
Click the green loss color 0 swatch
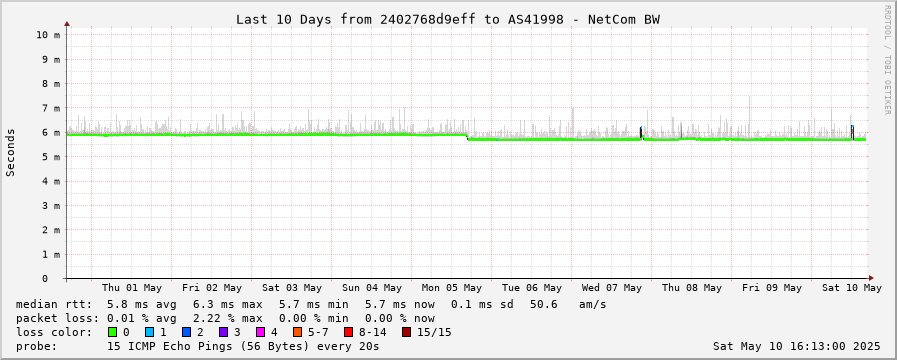point(112,332)
